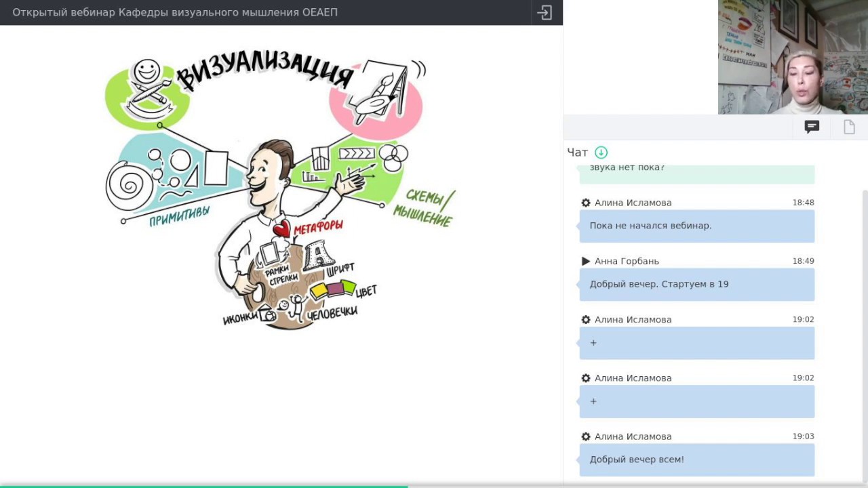Click the webinar title in top bar
This screenshot has height=488, width=868.
tap(175, 12)
